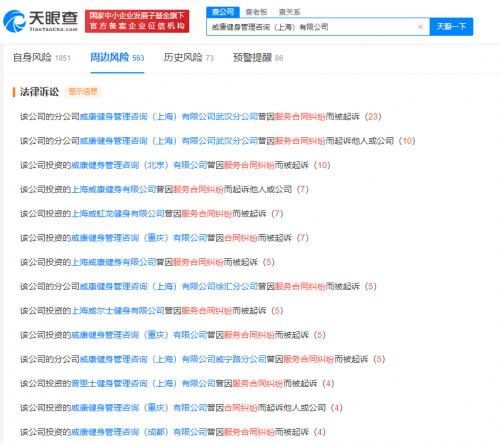
Task: Click the count (4) on the 成都 row
Action: [319, 432]
